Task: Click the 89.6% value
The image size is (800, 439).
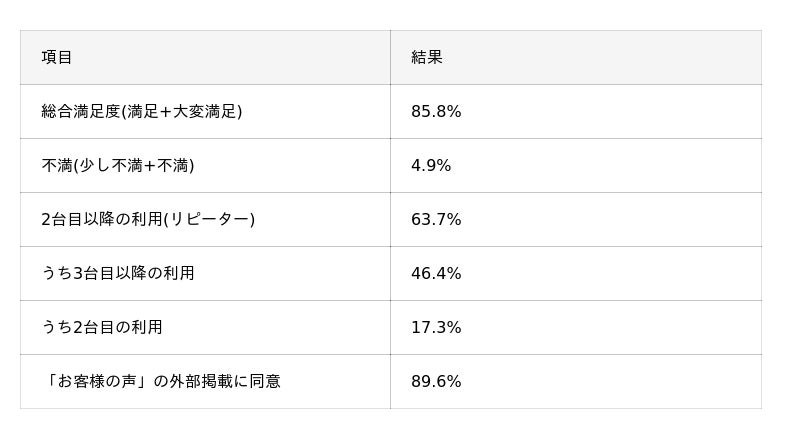Action: click(x=436, y=381)
